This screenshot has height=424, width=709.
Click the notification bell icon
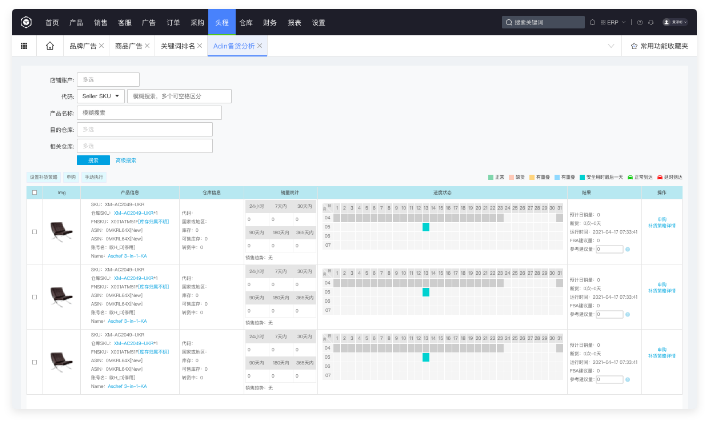pos(592,22)
